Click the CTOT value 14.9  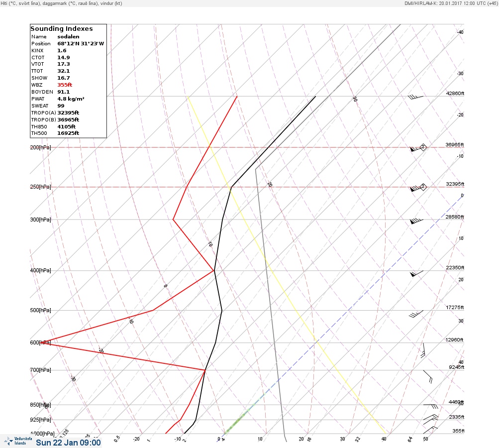pyautogui.click(x=63, y=58)
